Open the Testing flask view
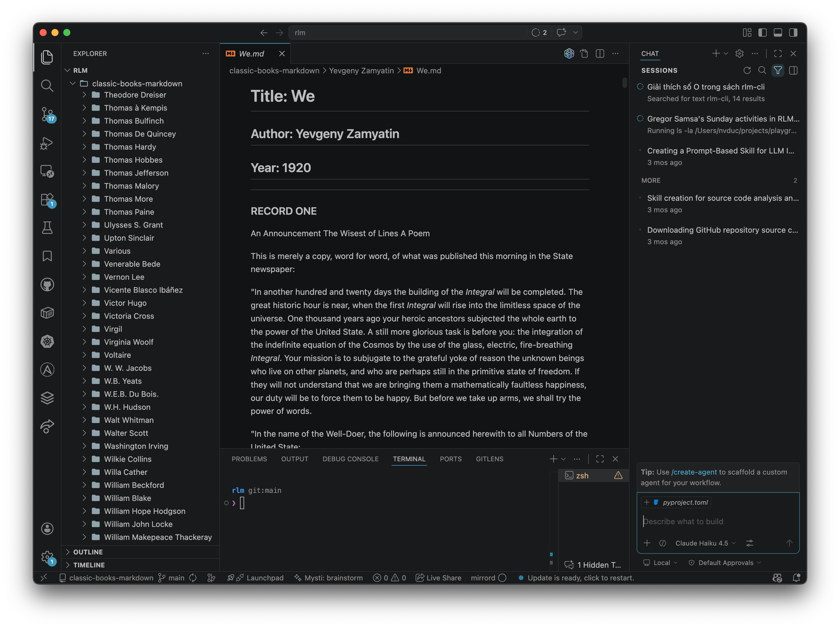This screenshot has height=628, width=840. 47,228
